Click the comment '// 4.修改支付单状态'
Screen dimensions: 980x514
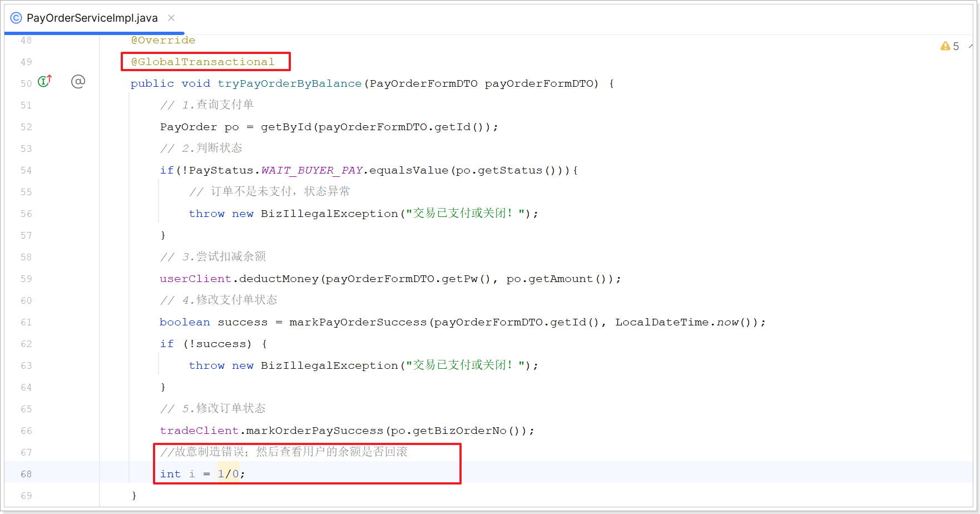(219, 300)
